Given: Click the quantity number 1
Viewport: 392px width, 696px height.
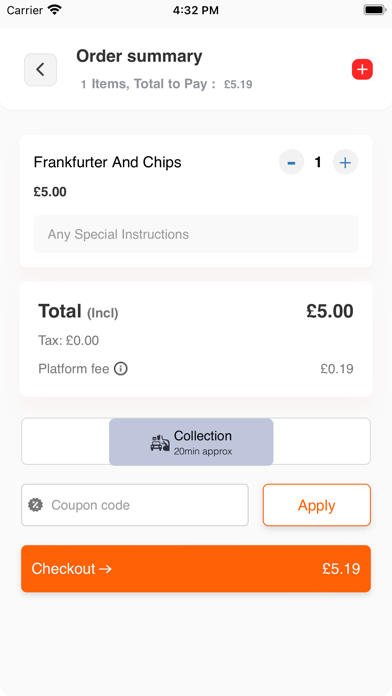Looking at the screenshot, I should coord(318,162).
